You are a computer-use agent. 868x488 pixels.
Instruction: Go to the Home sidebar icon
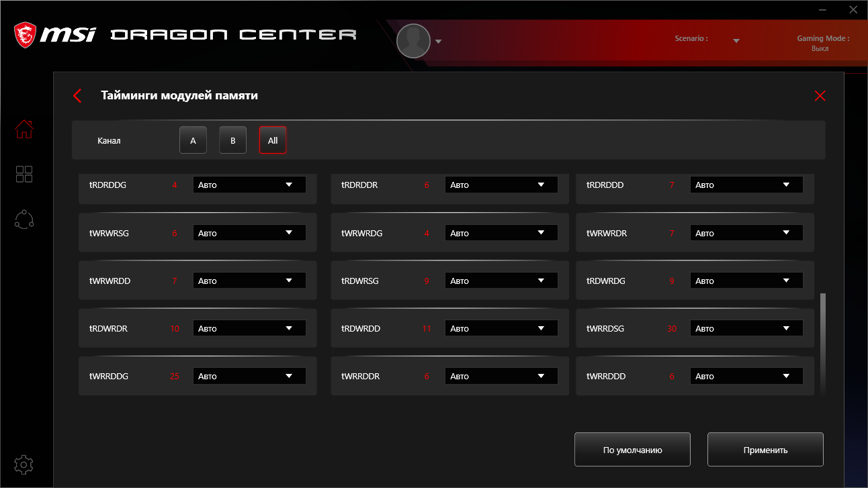click(24, 129)
